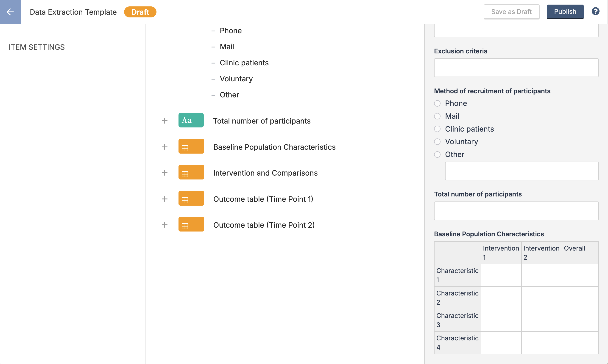Expand the Outcome table (Time Point 2) item
This screenshot has width=608, height=364.
(x=165, y=225)
